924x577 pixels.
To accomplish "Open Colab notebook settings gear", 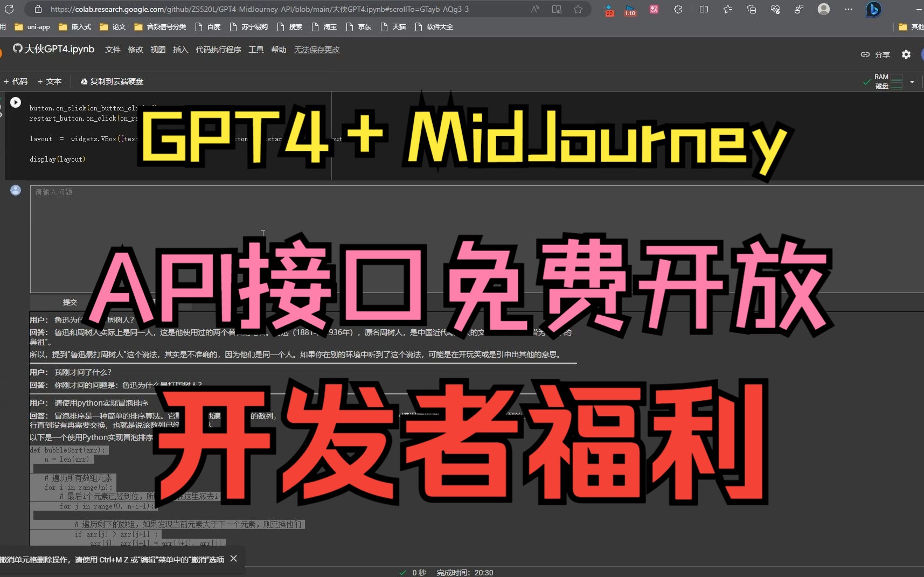I will 906,54.
